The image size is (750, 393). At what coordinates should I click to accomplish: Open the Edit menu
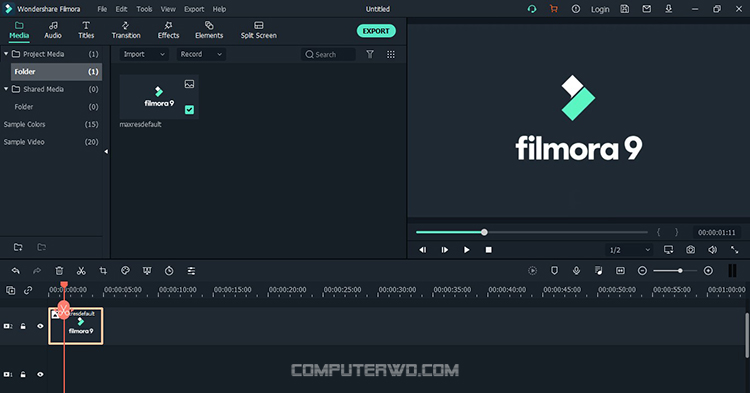pyautogui.click(x=121, y=9)
